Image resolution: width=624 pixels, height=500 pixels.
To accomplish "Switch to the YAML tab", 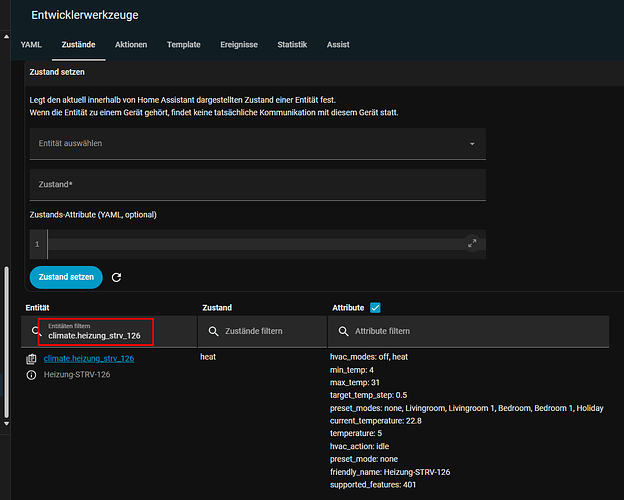I will tap(31, 45).
